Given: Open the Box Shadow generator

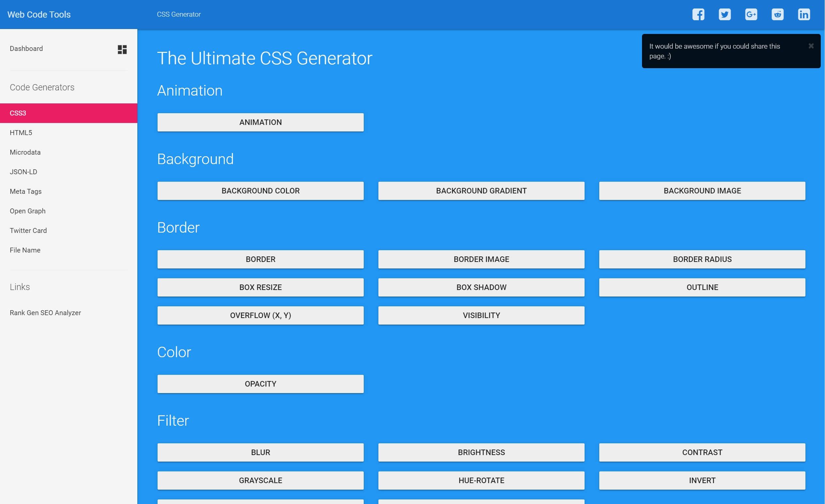Looking at the screenshot, I should (x=481, y=287).
